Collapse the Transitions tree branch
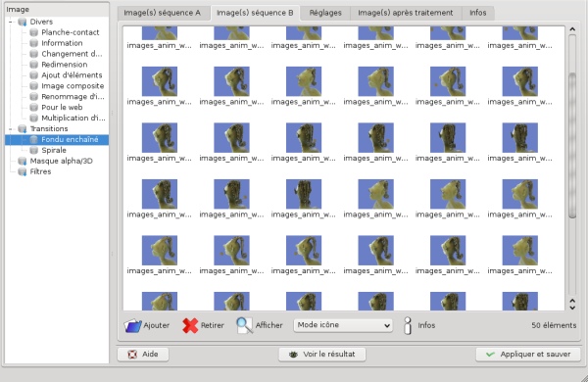This screenshot has height=382, width=588. click(x=11, y=129)
